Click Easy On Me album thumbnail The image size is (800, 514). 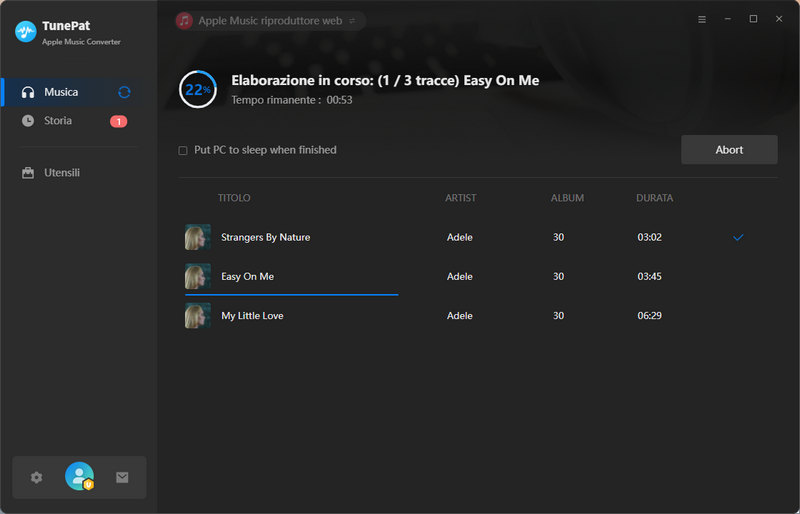tap(197, 276)
